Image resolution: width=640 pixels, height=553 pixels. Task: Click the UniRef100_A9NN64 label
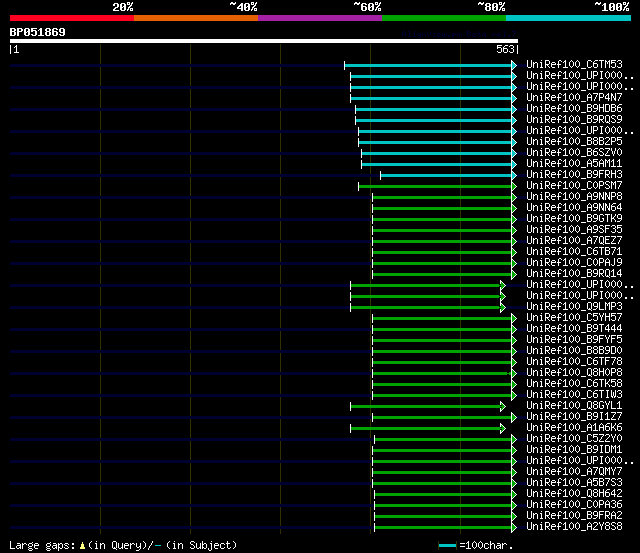coord(574,208)
